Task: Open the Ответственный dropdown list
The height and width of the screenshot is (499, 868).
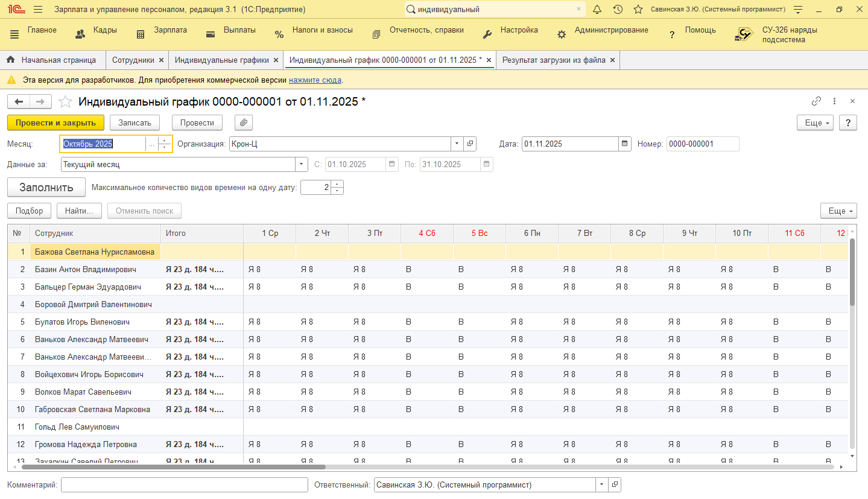Action: pos(601,485)
